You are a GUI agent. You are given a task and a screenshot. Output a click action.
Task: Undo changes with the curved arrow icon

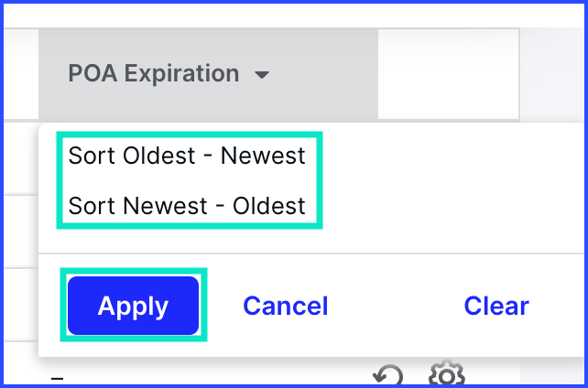point(387,375)
